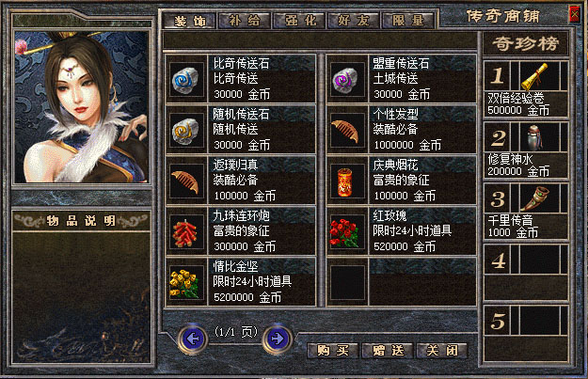588x379 pixels.
Task: Choose rank 3 千里传音 horn item
Action: (535, 198)
